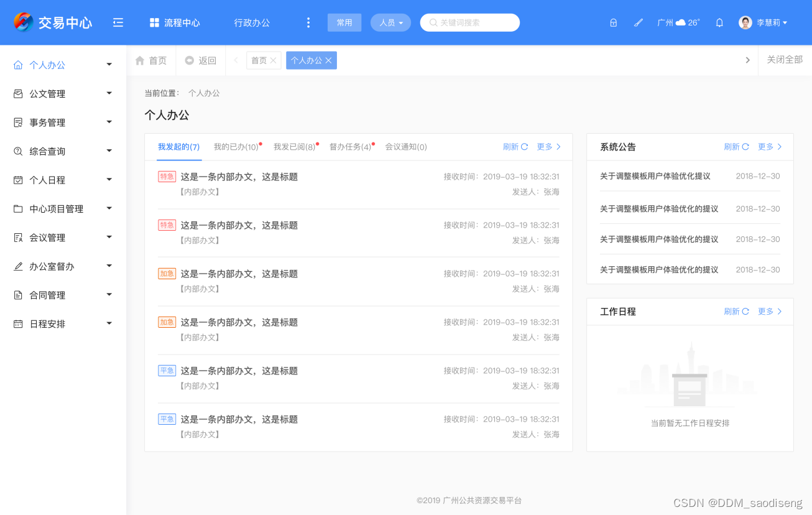Refresh the 系统公告 panel
The width and height of the screenshot is (812, 515).
736,147
